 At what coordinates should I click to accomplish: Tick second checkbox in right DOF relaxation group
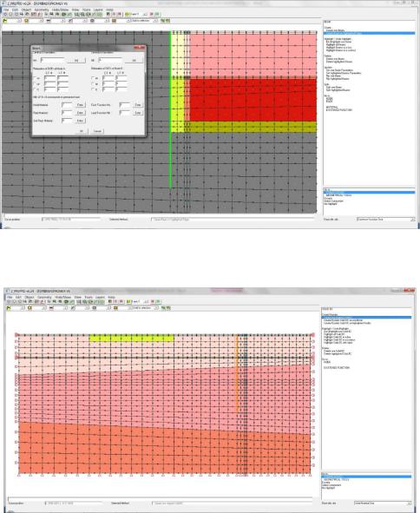pyautogui.click(x=93, y=84)
